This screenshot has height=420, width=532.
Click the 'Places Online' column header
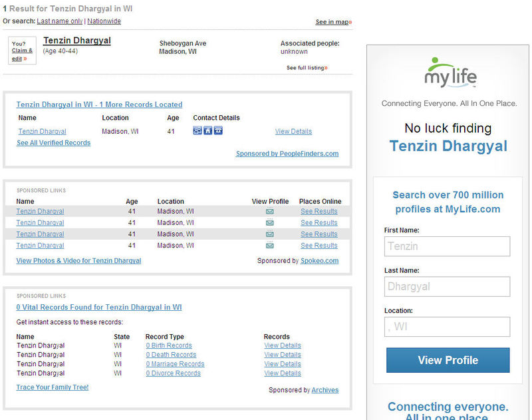click(320, 201)
